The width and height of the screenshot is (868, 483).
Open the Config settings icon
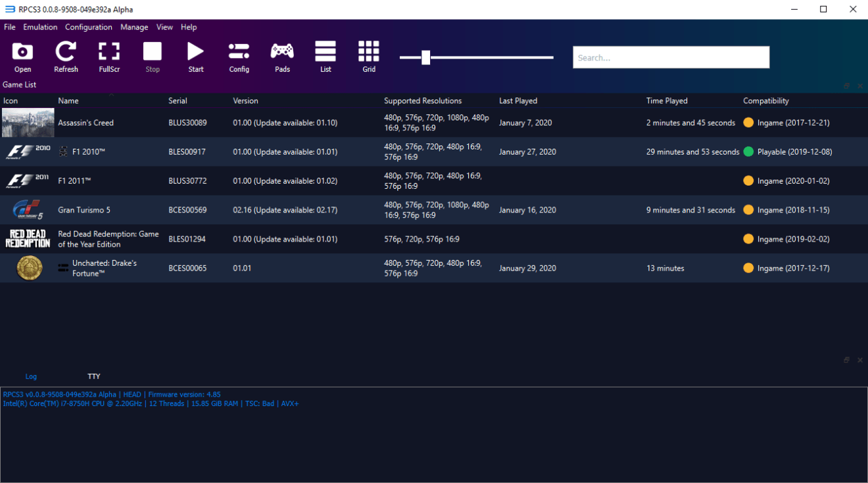coord(239,57)
